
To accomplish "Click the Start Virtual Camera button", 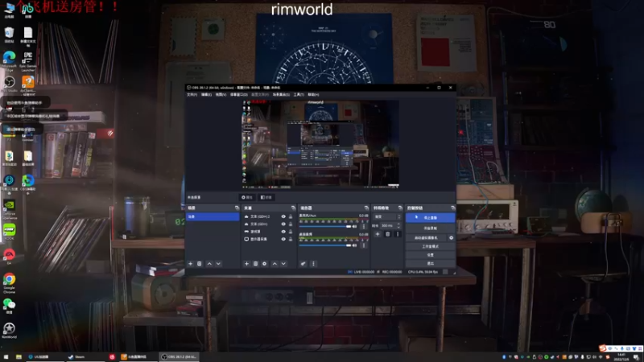I will pyautogui.click(x=426, y=237).
